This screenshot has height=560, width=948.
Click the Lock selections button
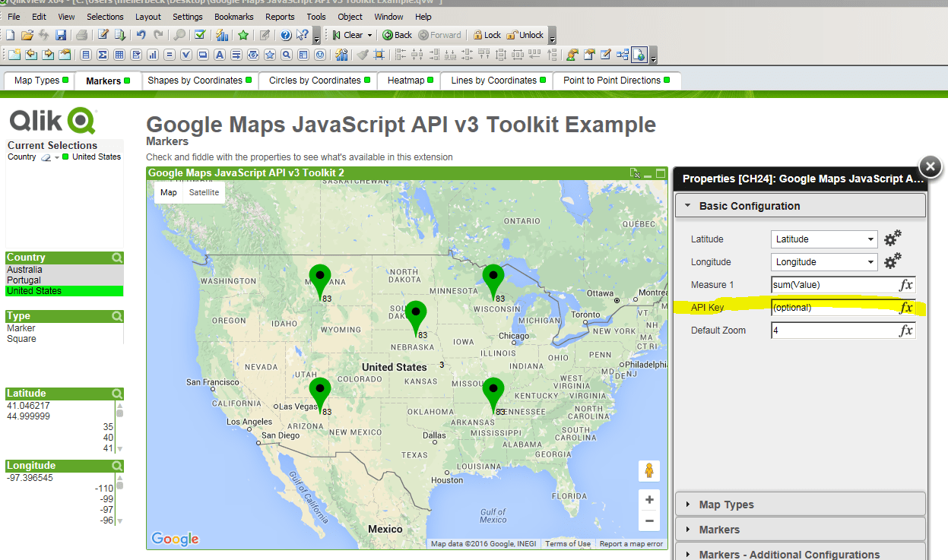tap(487, 35)
